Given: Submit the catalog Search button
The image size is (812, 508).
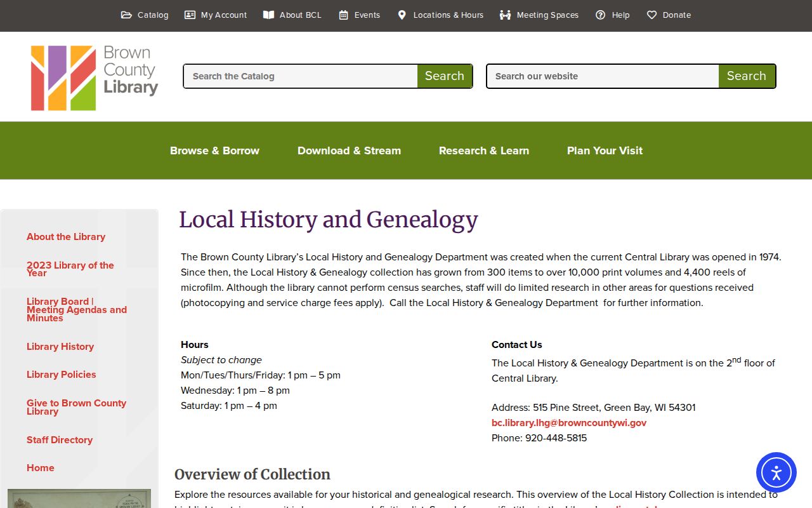Looking at the screenshot, I should pos(445,76).
